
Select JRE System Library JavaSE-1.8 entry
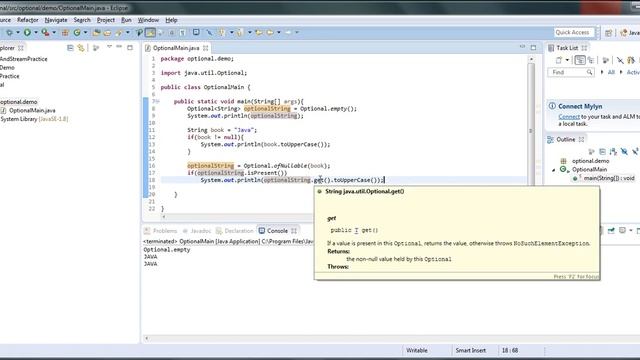pyautogui.click(x=34, y=119)
